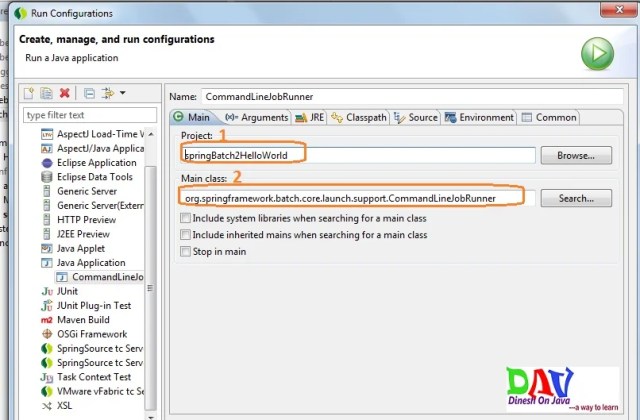The width and height of the screenshot is (640, 420).
Task: Click the configuration tree vertical scrollbar thumb
Action: (x=151, y=288)
